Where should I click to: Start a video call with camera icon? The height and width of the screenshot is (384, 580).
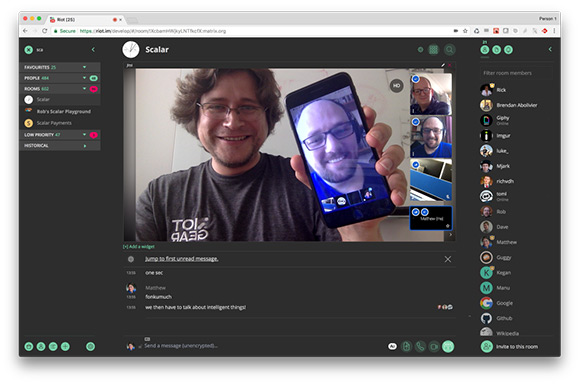434,346
